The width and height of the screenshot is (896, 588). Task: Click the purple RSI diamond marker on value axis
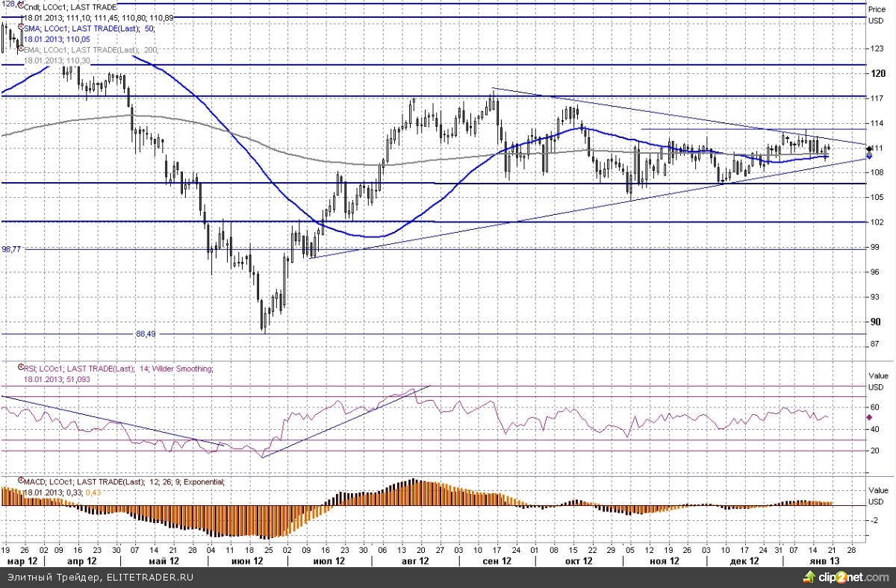[x=869, y=417]
